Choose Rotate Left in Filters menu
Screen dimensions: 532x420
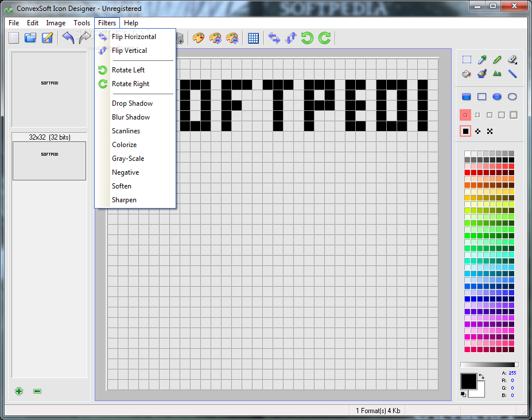click(x=135, y=70)
